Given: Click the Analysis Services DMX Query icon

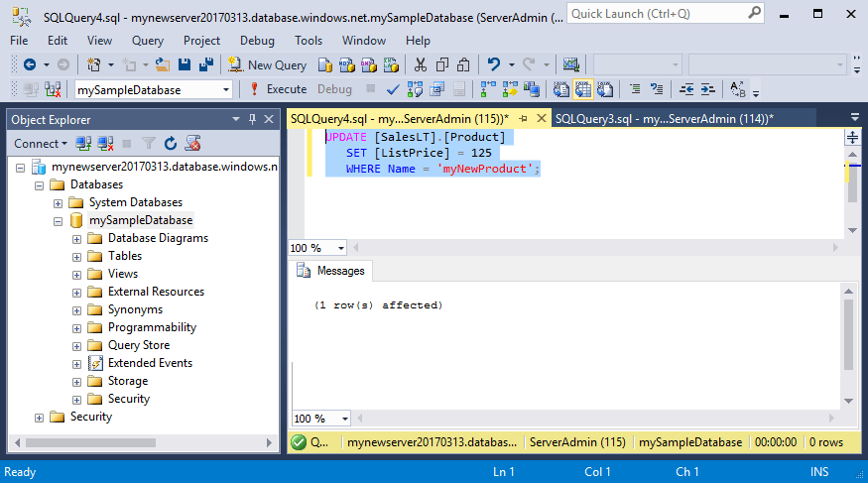Looking at the screenshot, I should (369, 65).
